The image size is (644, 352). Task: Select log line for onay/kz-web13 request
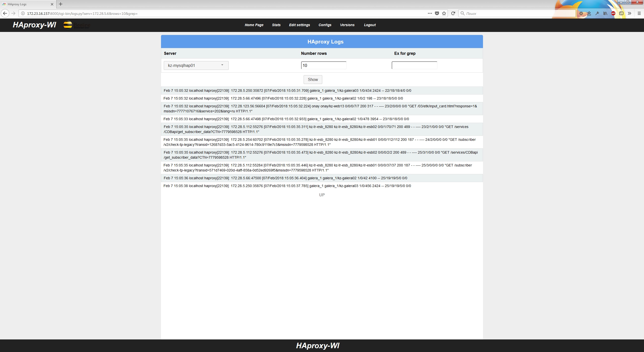pyautogui.click(x=322, y=109)
